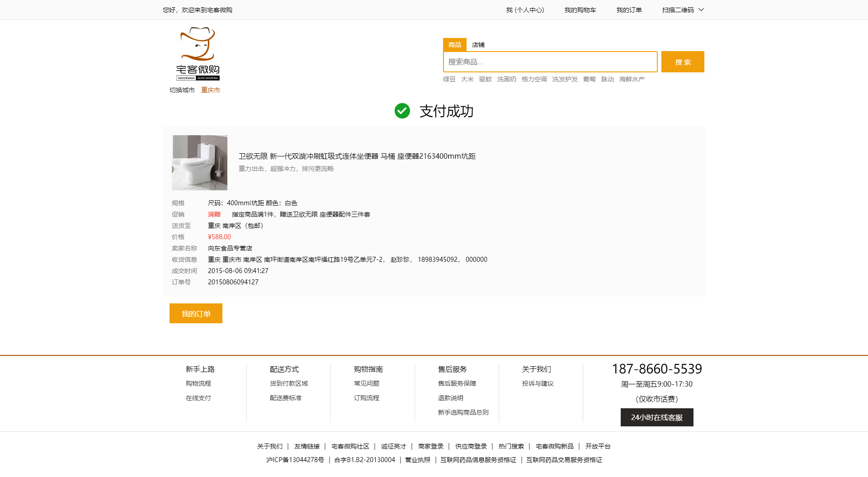Go to 我的购物车 in top bar

pos(580,10)
